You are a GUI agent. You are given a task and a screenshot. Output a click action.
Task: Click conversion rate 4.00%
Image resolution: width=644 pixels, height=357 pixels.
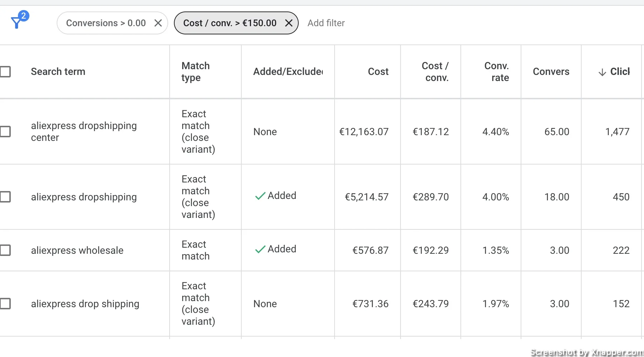(496, 197)
